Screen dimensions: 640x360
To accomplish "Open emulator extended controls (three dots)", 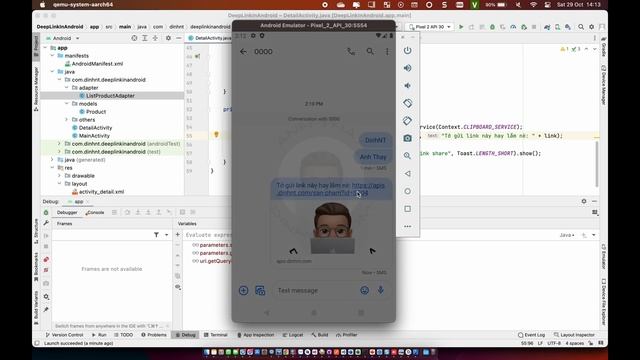I will (407, 226).
